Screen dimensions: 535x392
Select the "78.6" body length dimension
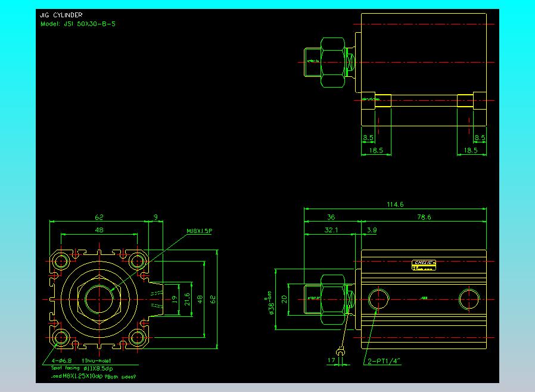click(424, 217)
